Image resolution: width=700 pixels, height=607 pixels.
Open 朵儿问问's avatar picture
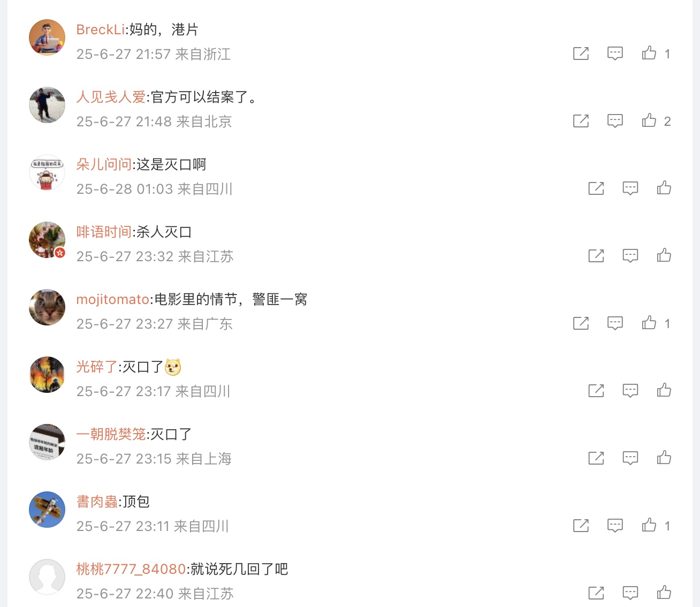click(x=47, y=172)
